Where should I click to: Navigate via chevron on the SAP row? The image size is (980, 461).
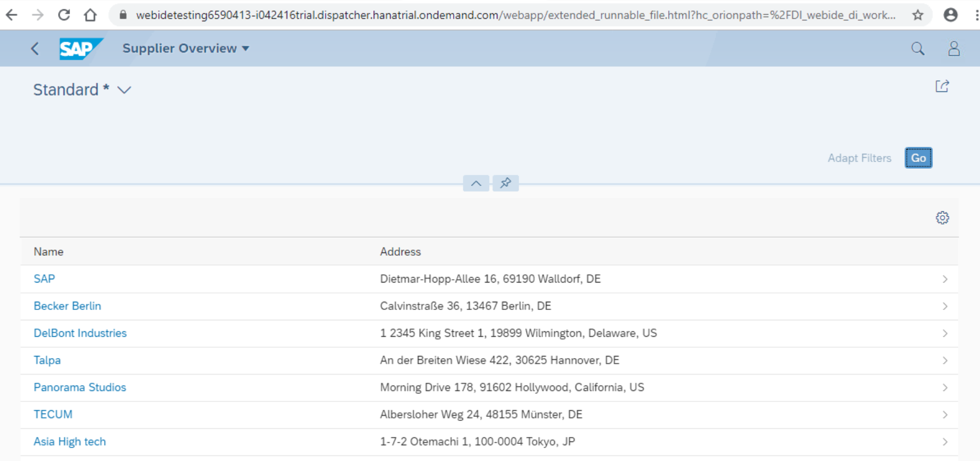[945, 279]
